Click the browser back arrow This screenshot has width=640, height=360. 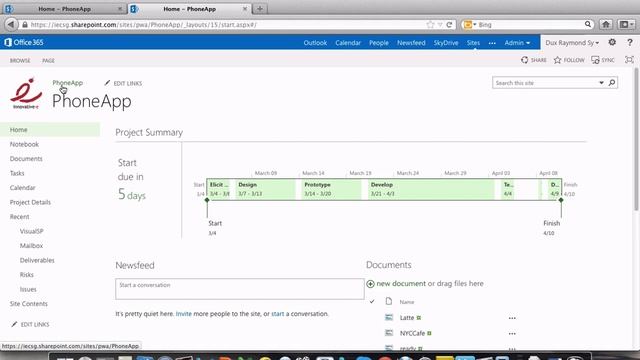[11, 24]
